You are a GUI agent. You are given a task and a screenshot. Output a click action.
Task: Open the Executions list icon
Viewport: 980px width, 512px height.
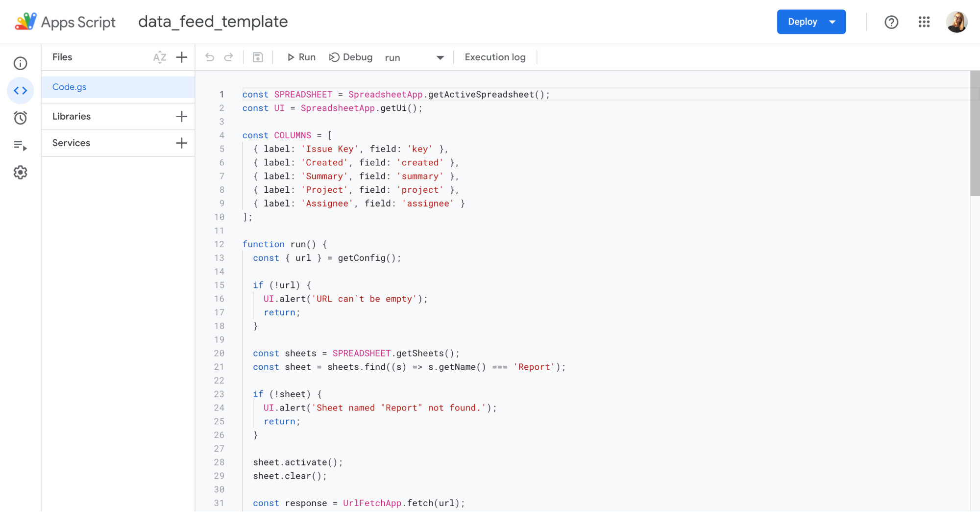click(x=20, y=145)
